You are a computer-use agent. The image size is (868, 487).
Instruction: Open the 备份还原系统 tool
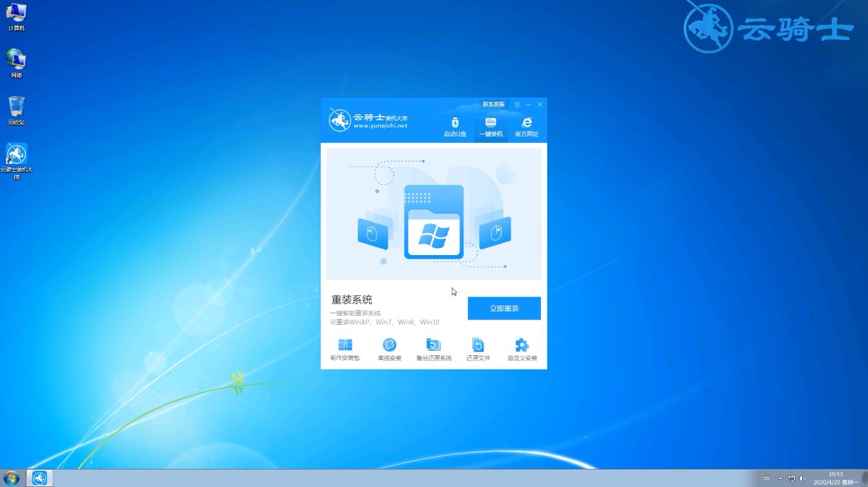[434, 349]
